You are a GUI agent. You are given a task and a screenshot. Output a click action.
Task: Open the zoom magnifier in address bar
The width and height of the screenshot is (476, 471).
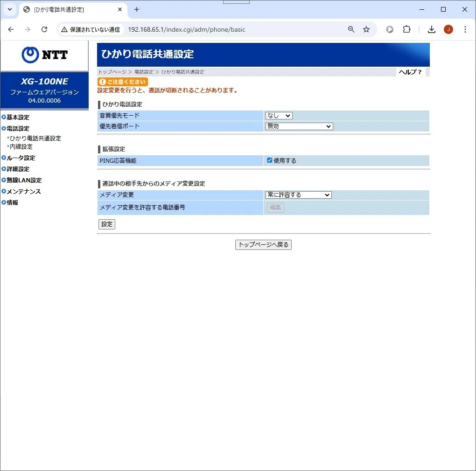351,29
